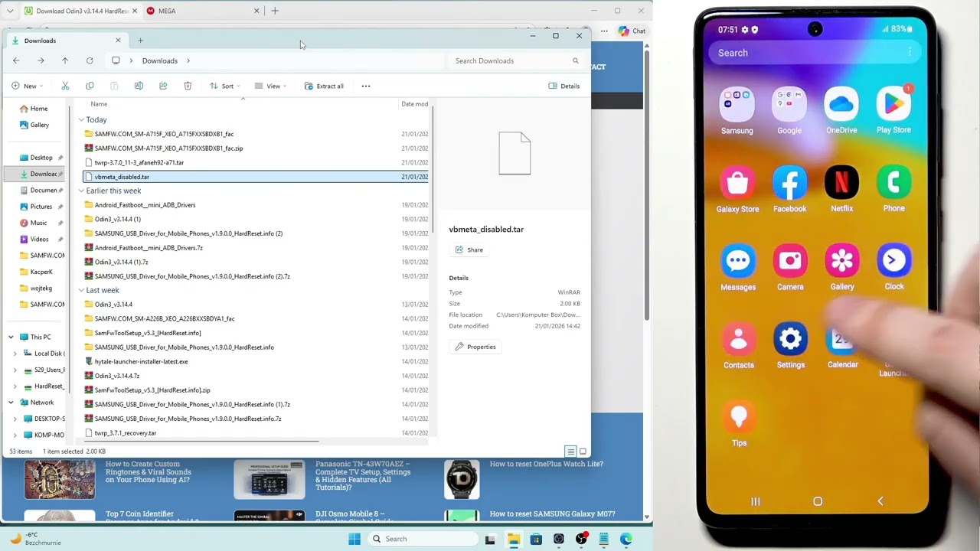Click the Windows Start button
Viewport: 980px width, 551px height.
point(354,539)
